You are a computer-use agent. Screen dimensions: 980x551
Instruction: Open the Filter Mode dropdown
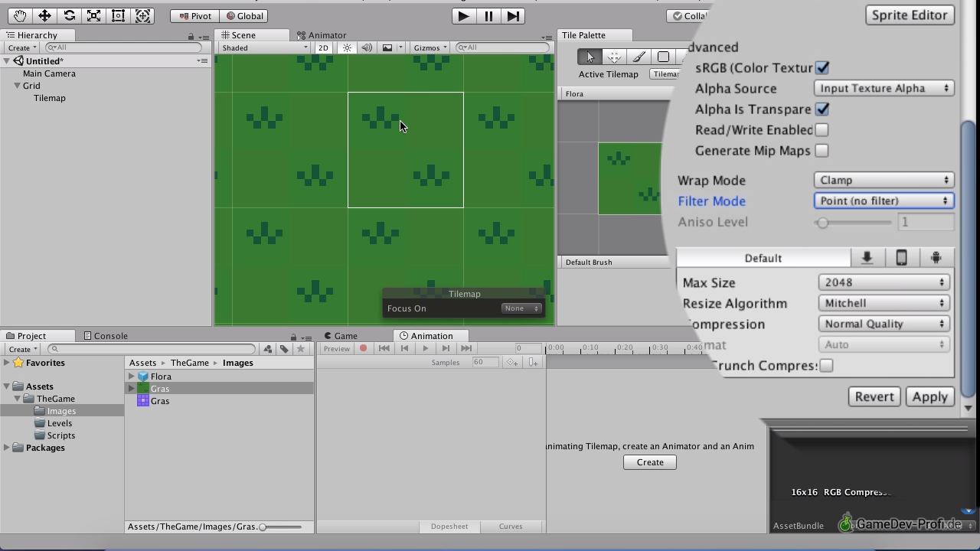pos(883,201)
